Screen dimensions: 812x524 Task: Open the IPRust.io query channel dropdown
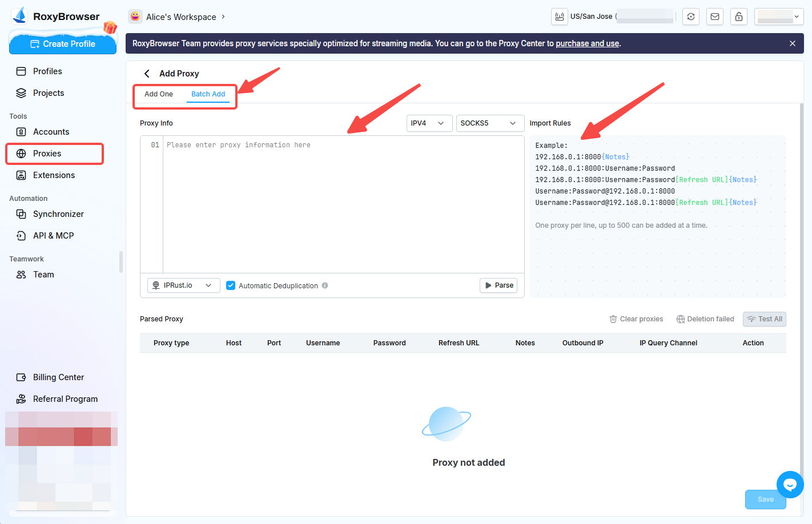pyautogui.click(x=183, y=285)
